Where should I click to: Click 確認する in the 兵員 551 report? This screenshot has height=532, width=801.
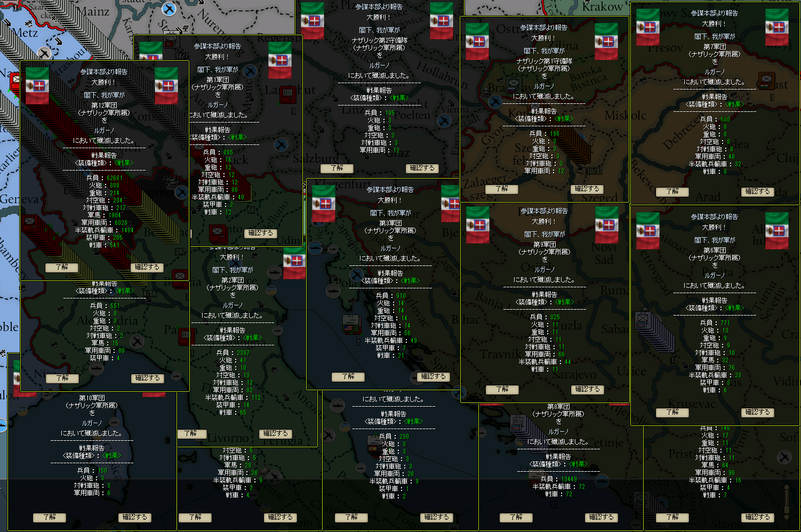[x=148, y=378]
